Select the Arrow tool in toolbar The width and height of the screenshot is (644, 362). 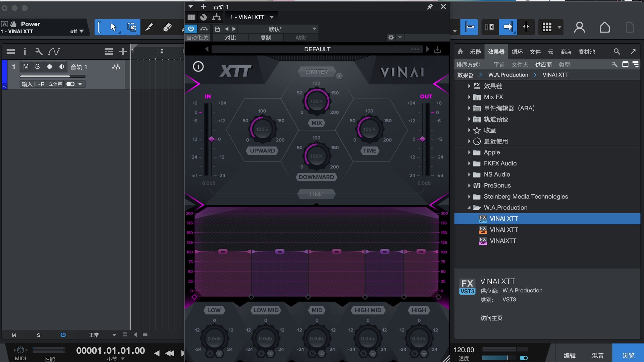coord(113,27)
